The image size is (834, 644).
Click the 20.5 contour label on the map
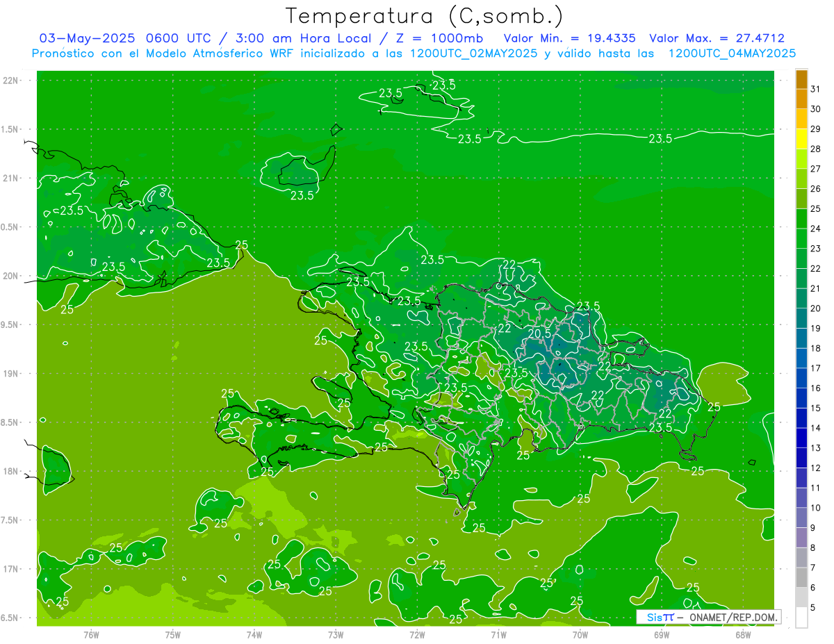(540, 334)
